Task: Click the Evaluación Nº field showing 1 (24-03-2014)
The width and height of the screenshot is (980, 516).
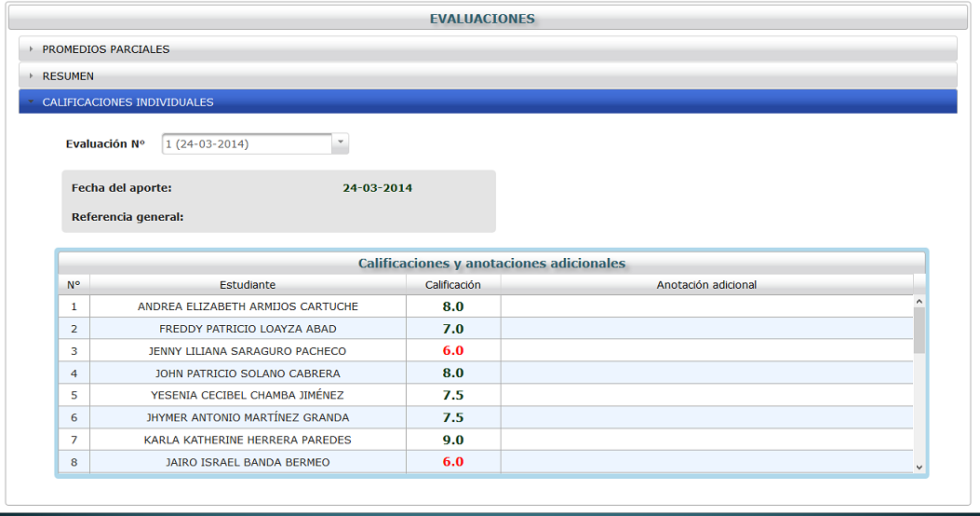Action: click(x=248, y=143)
